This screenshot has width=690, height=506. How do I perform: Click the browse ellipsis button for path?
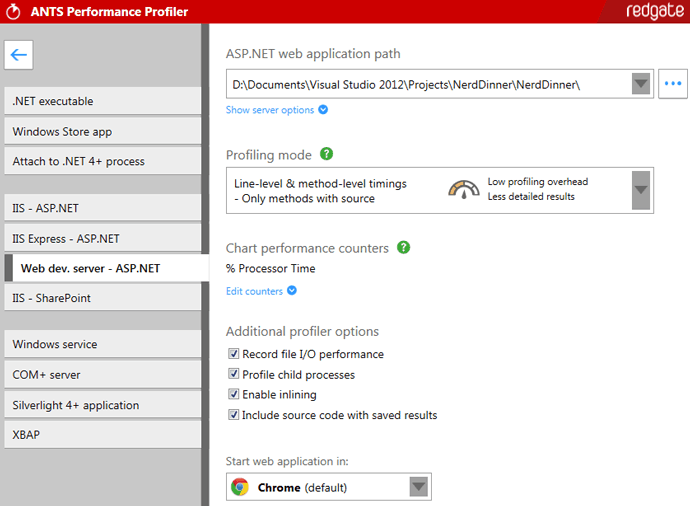(x=673, y=84)
